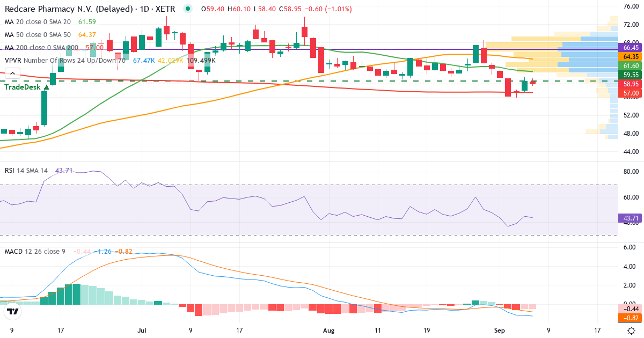
Task: Click the open price O59.40 in header
Action: pos(214,9)
